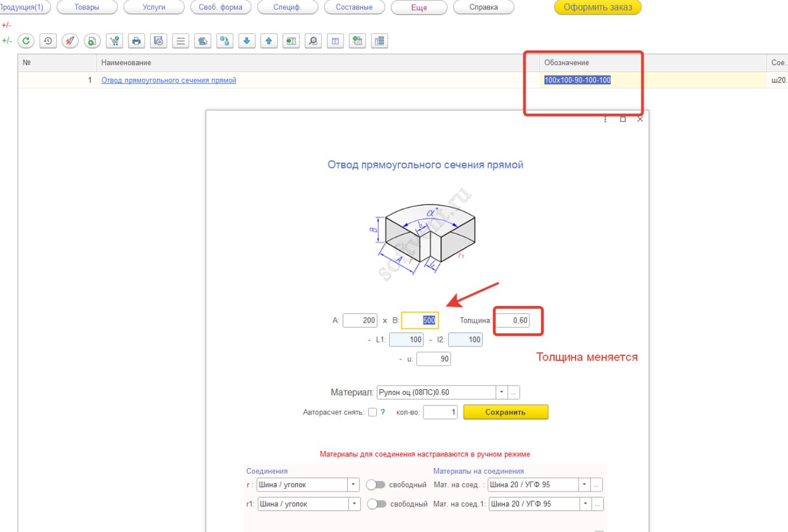Click the table columns layout icon
The width and height of the screenshot is (788, 532).
point(336,41)
